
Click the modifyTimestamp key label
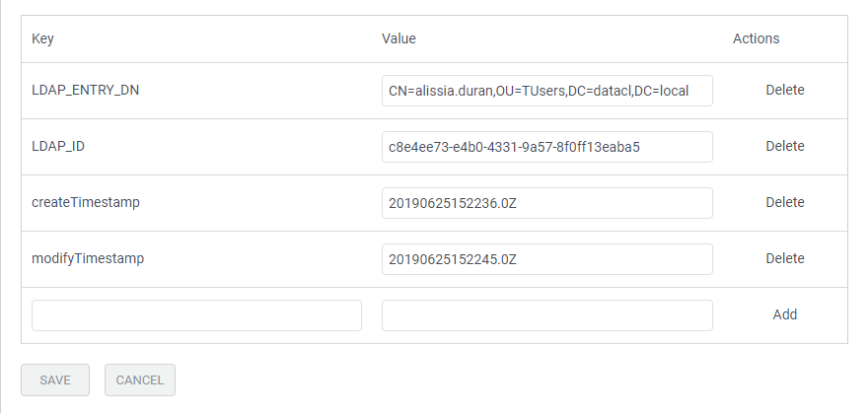click(88, 258)
